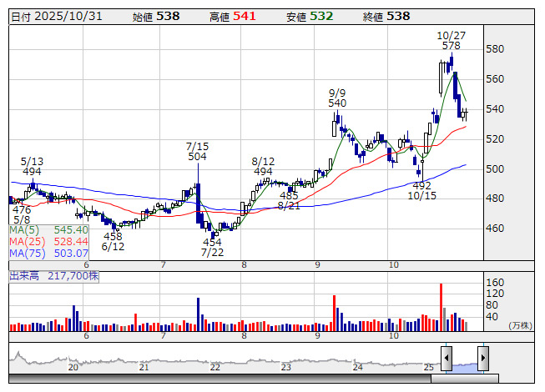Click year 22 in the overview timeline
This screenshot has height=392, width=545.
point(215,367)
